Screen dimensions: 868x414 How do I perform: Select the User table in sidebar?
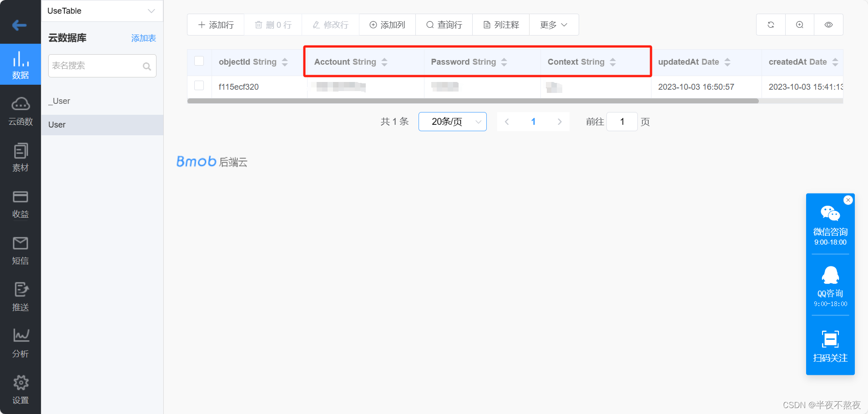tap(56, 124)
